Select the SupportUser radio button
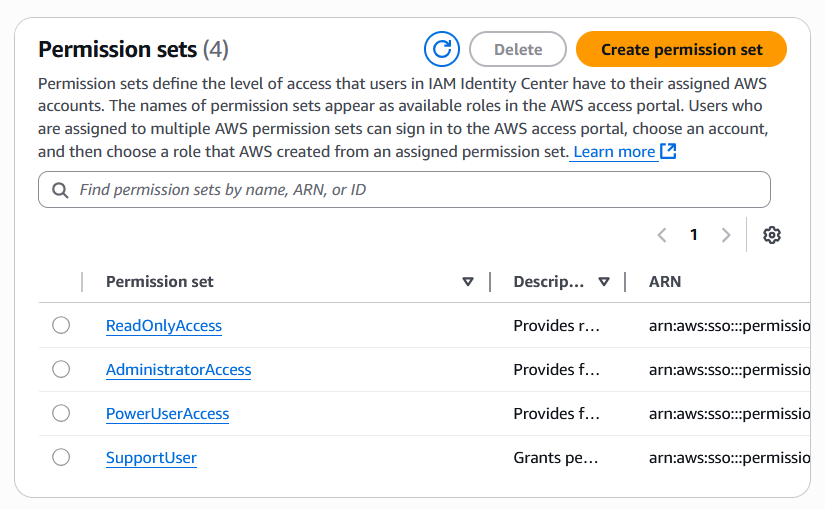 [61, 457]
